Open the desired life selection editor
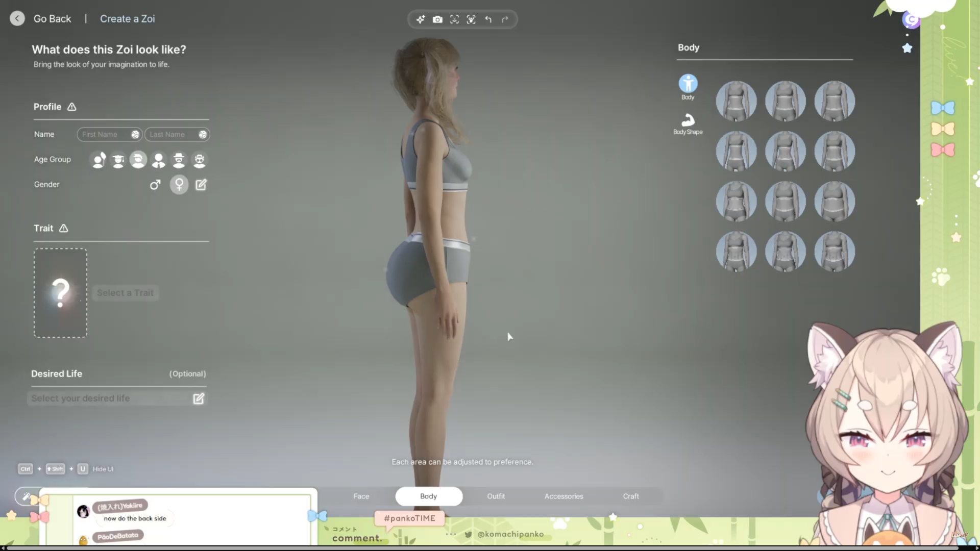980x551 pixels. pos(199,398)
